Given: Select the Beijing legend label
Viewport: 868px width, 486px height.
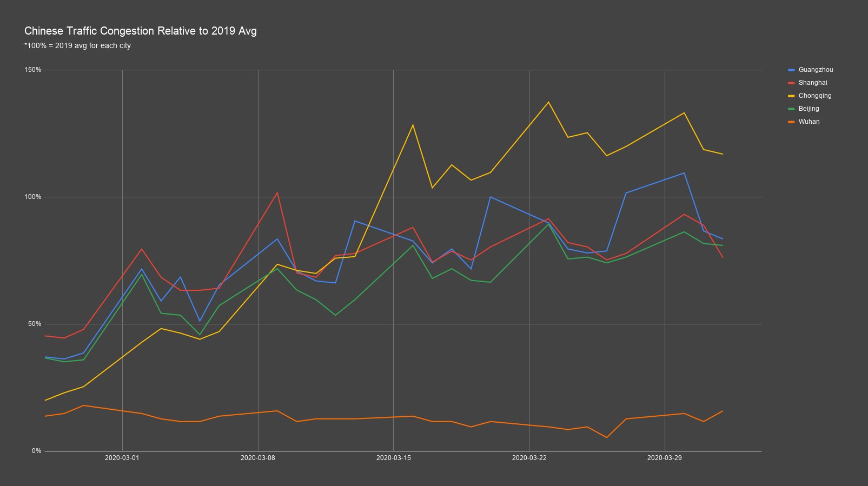Looking at the screenshot, I should 809,109.
